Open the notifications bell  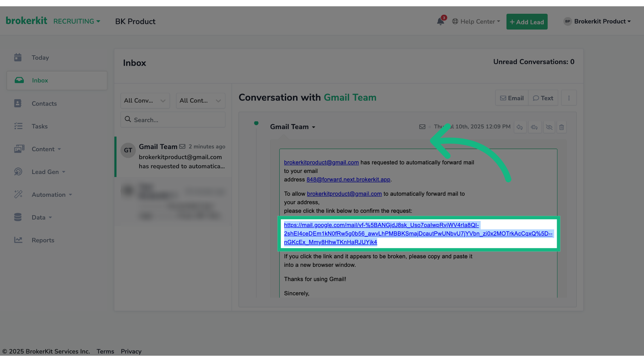click(x=440, y=21)
